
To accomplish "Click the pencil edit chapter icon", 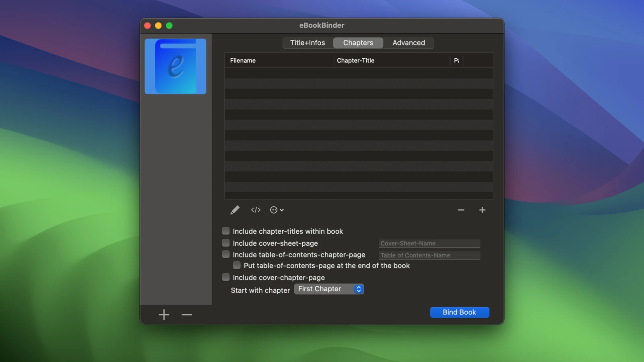I will (x=235, y=210).
